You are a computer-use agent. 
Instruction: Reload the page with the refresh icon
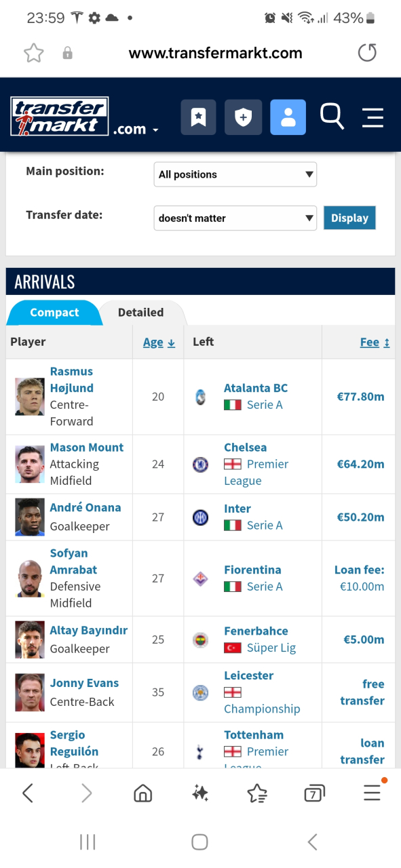(367, 53)
